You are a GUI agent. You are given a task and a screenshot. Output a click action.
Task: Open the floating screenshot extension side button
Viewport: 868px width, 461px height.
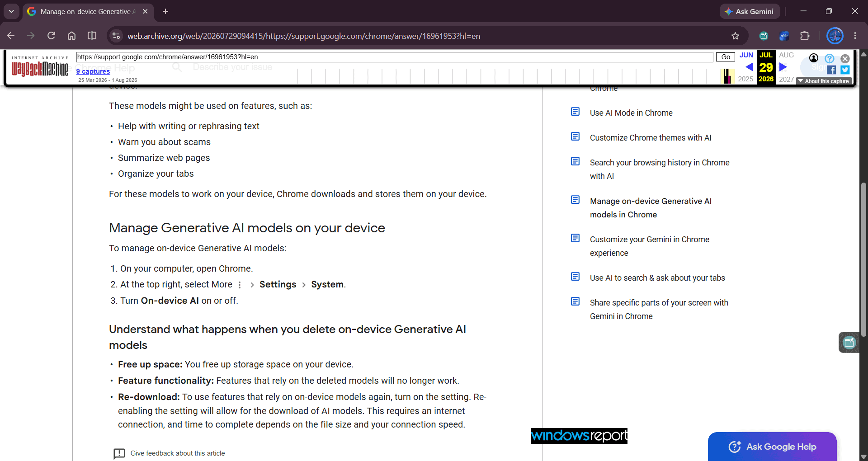tap(849, 342)
